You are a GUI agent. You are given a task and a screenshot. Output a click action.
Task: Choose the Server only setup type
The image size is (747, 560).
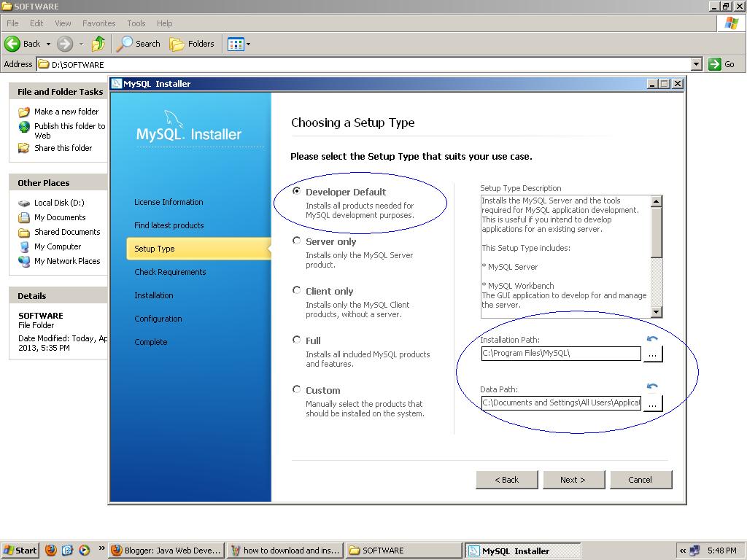(297, 241)
